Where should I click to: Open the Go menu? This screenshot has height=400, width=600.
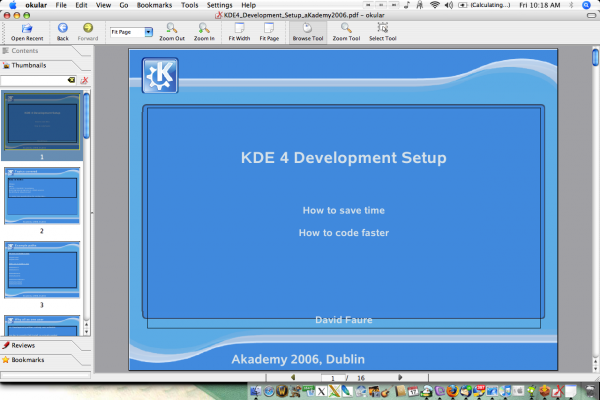pyautogui.click(x=124, y=5)
